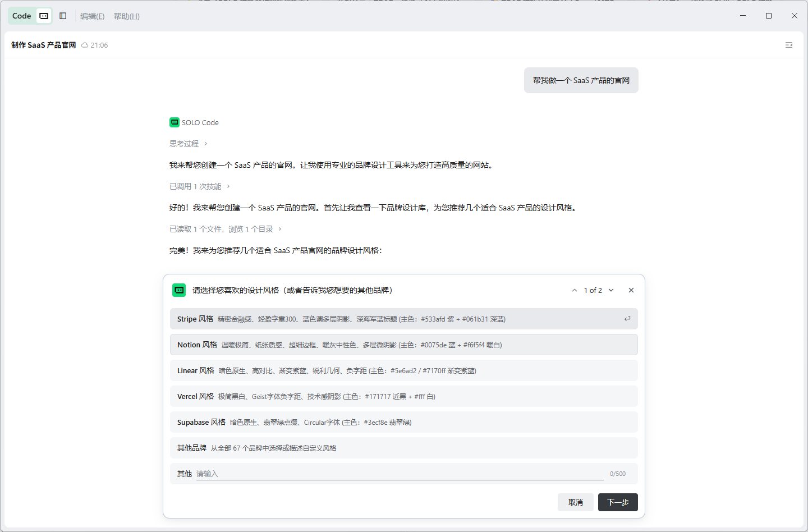Click the 0/500 character counter
Image resolution: width=808 pixels, height=532 pixels.
tap(618, 474)
